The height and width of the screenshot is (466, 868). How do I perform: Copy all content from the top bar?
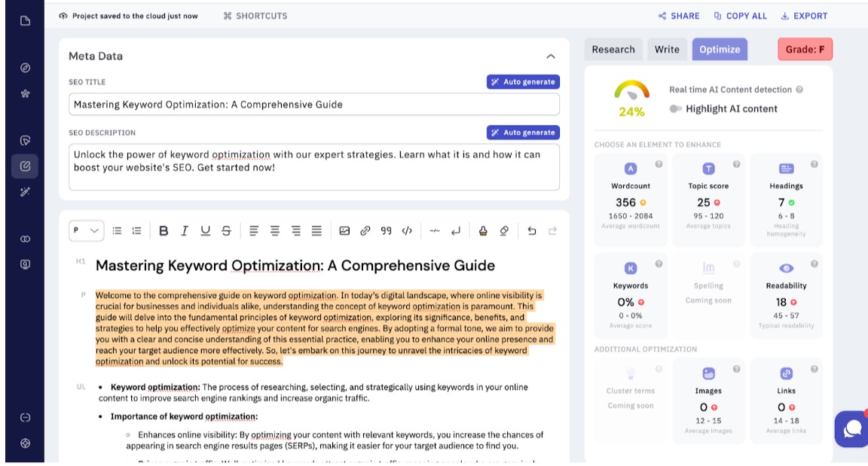[x=739, y=15]
